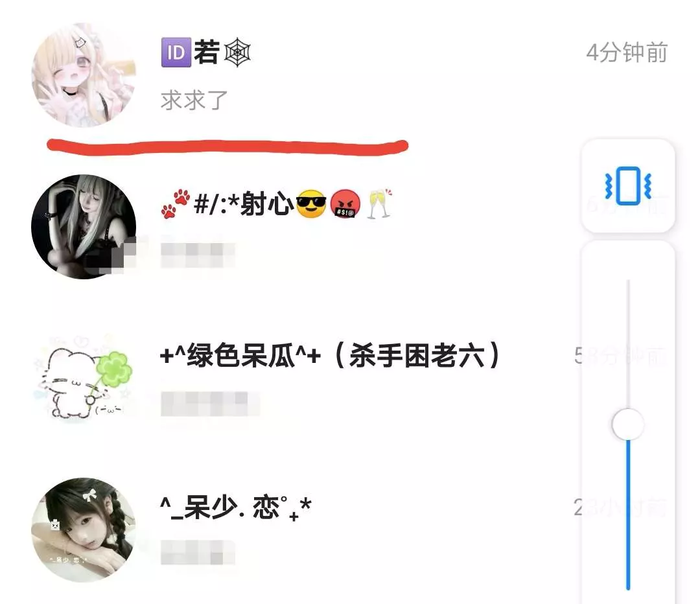This screenshot has width=700, height=604.
Task: Click the spider web icon beside 若
Action: coord(237,52)
